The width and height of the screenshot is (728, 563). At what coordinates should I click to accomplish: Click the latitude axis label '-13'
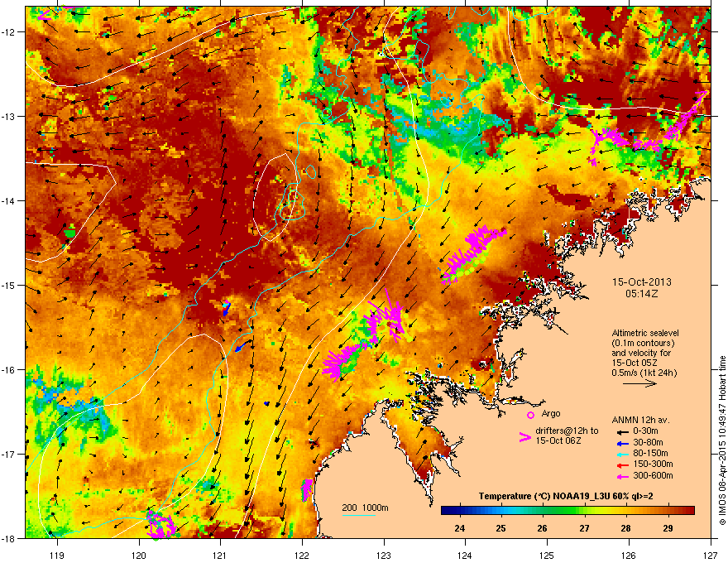tap(8, 116)
